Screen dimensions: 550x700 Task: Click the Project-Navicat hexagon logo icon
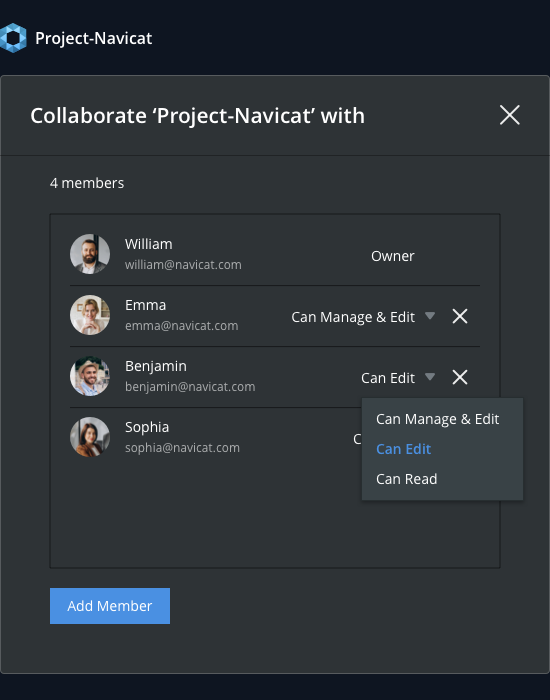click(13, 38)
